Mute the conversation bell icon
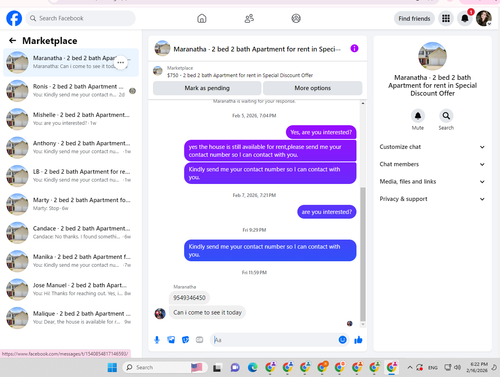Screen dimensions: 500x377 [x=418, y=116]
